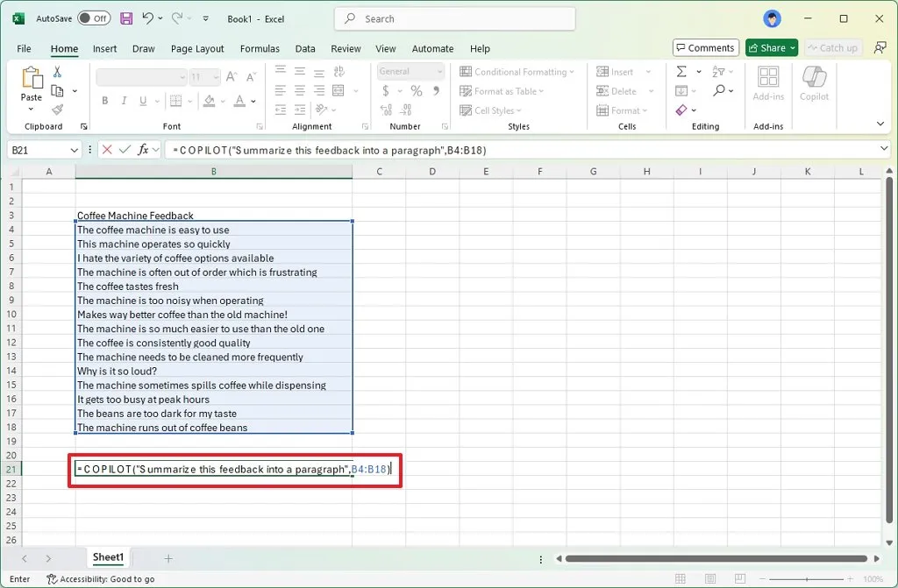Click the Share button
Screen dimensions: 898x588
[x=769, y=47]
